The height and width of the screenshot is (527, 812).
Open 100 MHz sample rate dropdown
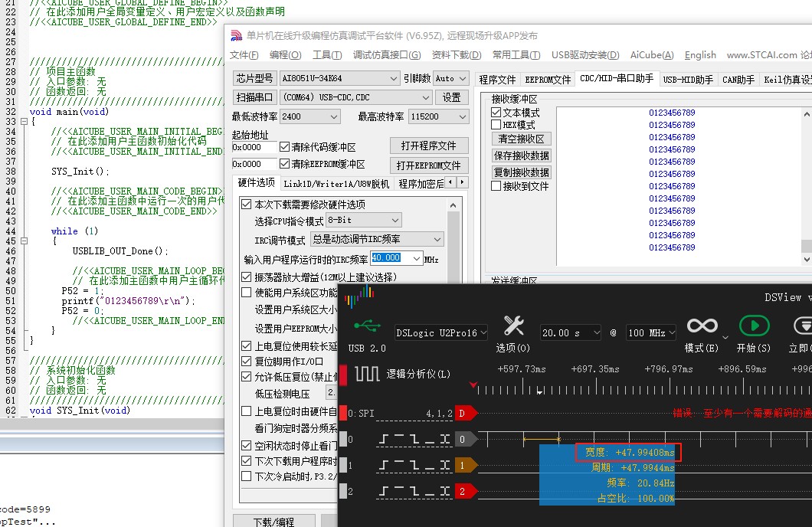point(651,333)
